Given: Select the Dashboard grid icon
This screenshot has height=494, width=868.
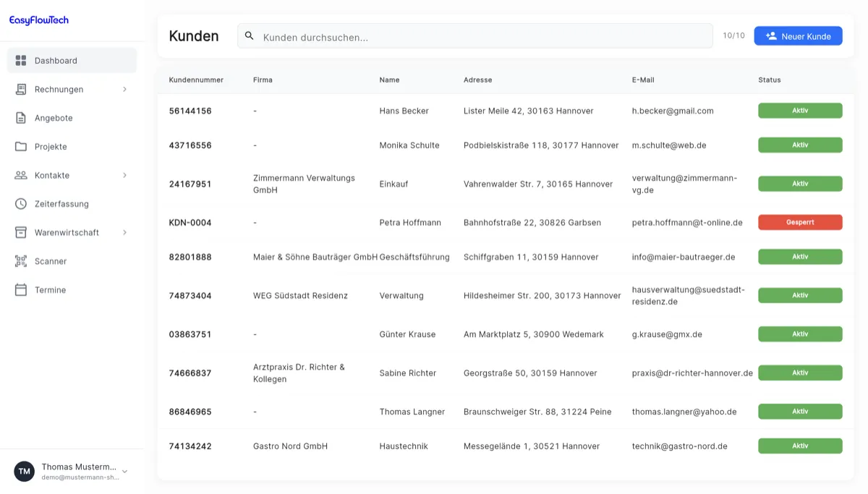Looking at the screenshot, I should (x=22, y=60).
